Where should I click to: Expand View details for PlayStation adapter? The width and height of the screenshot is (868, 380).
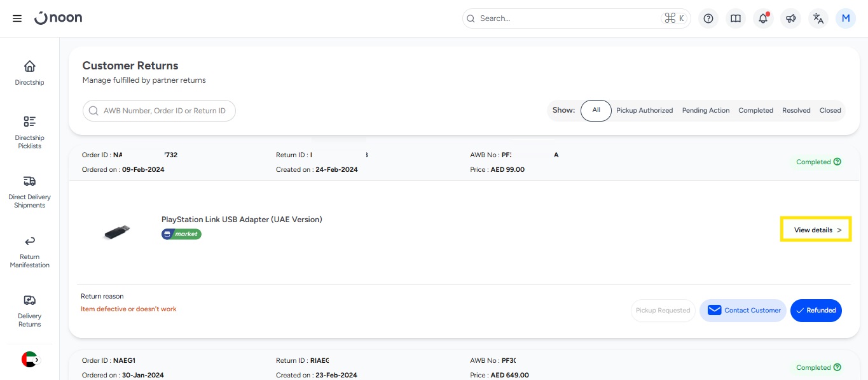(x=816, y=230)
